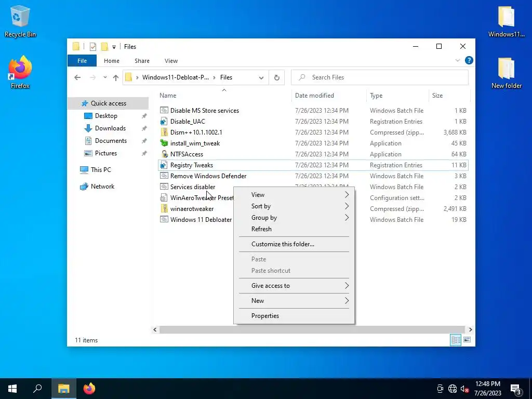Click the muted volume tray icon
Screen dimensions: 532x399
pos(464,389)
